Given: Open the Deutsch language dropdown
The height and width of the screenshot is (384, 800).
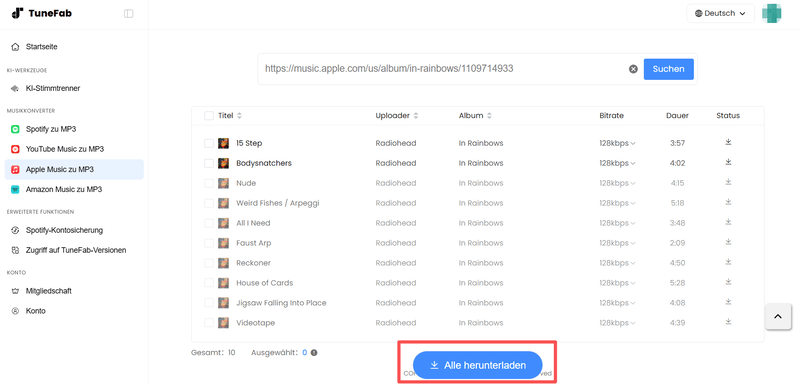Looking at the screenshot, I should [x=720, y=14].
